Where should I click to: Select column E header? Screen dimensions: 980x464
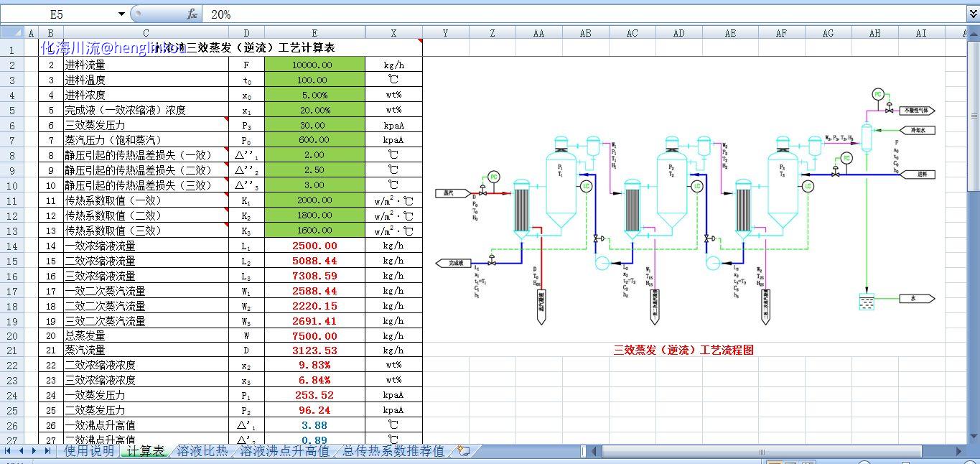[314, 32]
